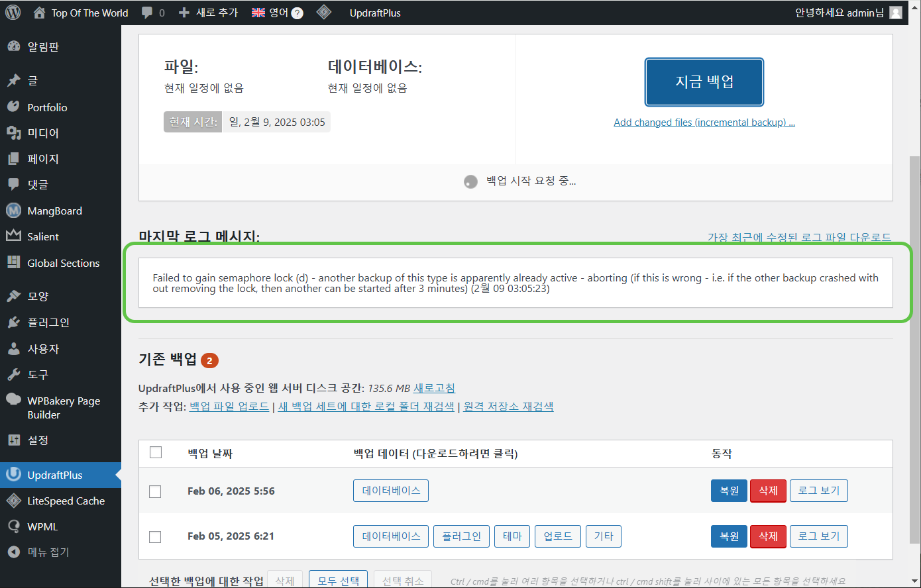
Task: Click the 원격 저장소 재검색 link
Action: (509, 407)
